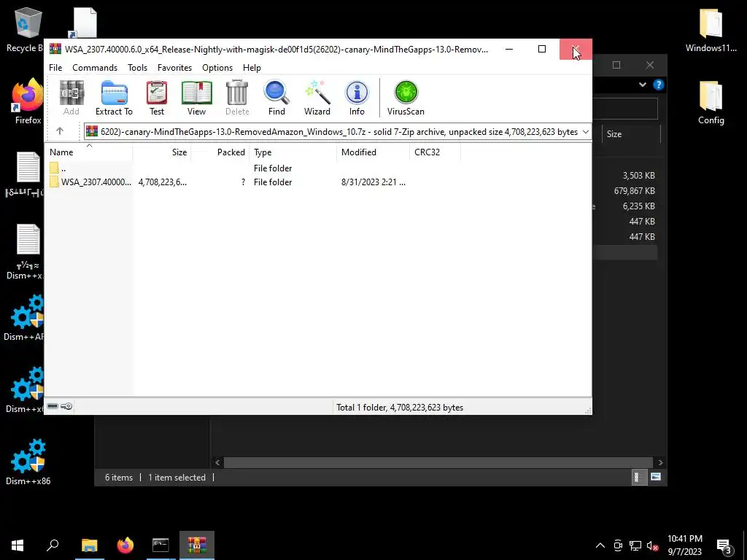747x560 pixels.
Task: Select the desktop text file above Dism++x... label
Action: click(x=28, y=239)
